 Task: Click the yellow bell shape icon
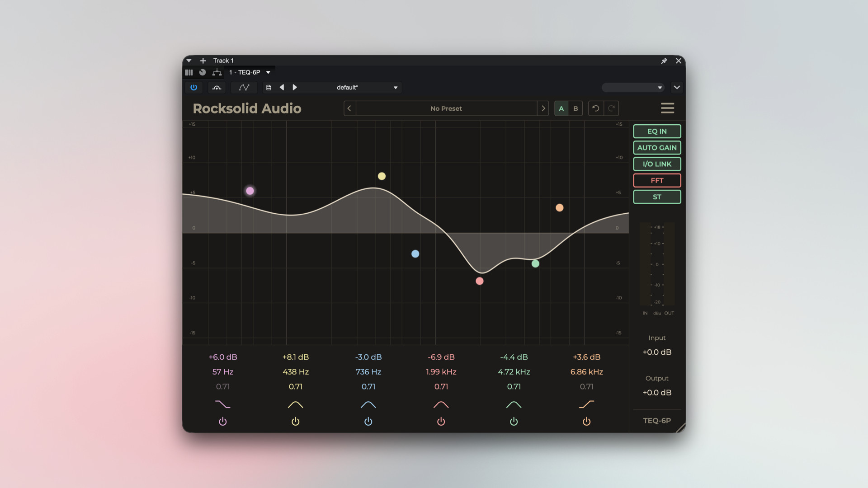tap(296, 404)
